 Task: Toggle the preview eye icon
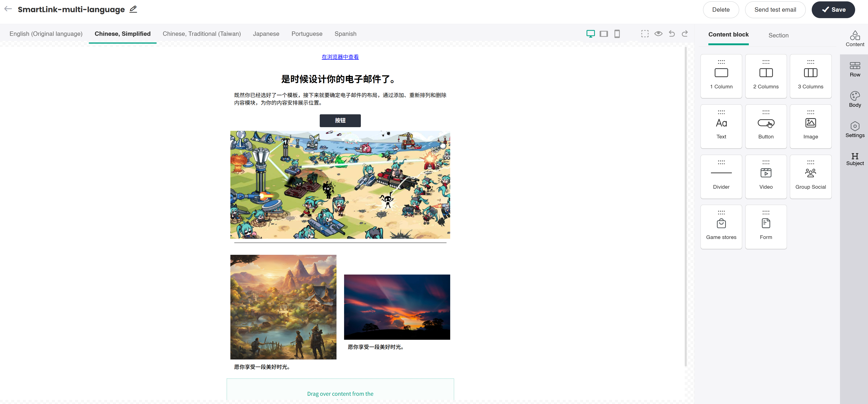point(658,34)
